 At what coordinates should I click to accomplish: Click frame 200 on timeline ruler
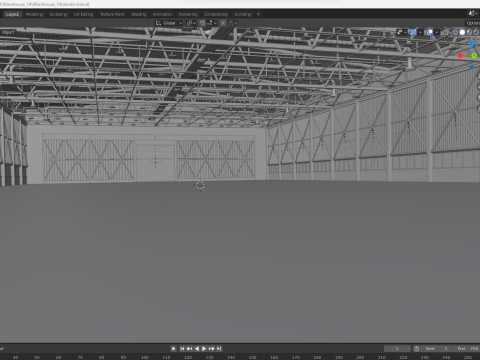[x=360, y=357]
